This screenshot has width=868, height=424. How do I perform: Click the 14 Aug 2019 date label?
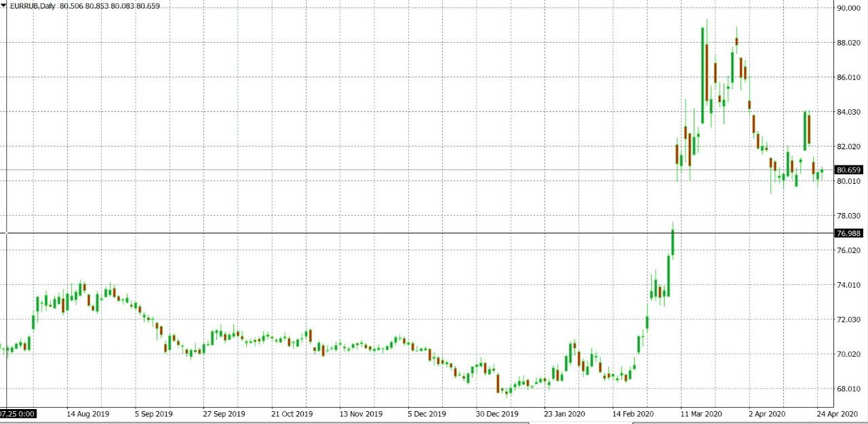point(87,413)
